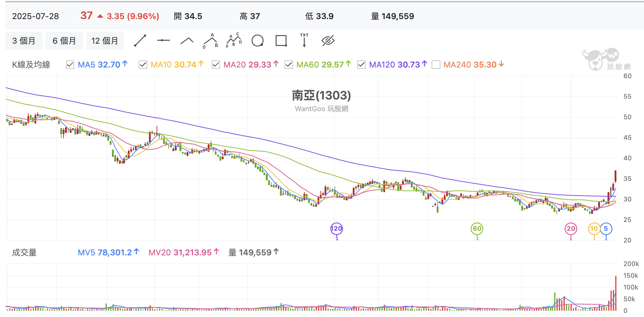Click the 低 33.9 low price

pos(319,16)
